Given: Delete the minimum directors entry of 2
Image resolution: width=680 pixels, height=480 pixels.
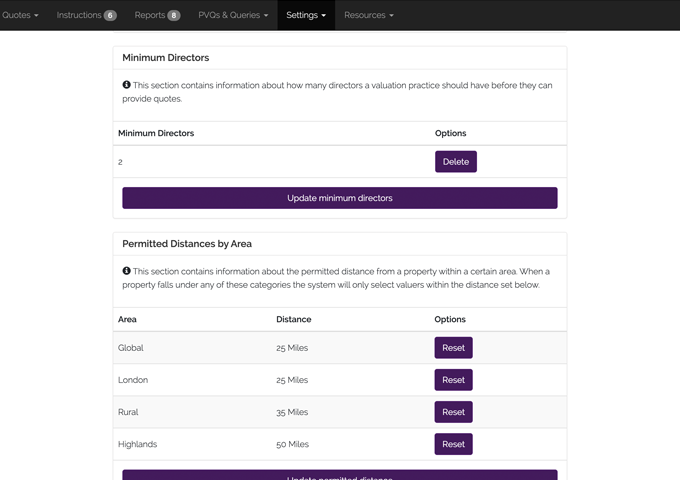Looking at the screenshot, I should tap(455, 162).
